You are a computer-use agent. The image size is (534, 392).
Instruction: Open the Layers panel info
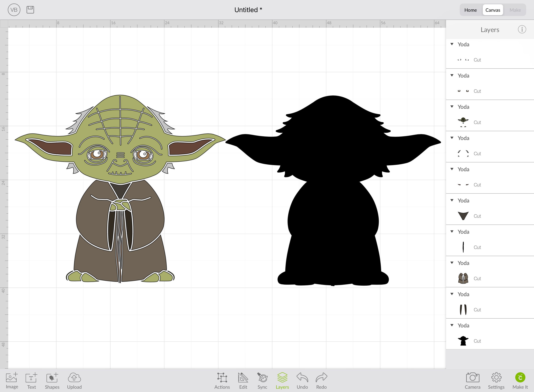tap(522, 29)
